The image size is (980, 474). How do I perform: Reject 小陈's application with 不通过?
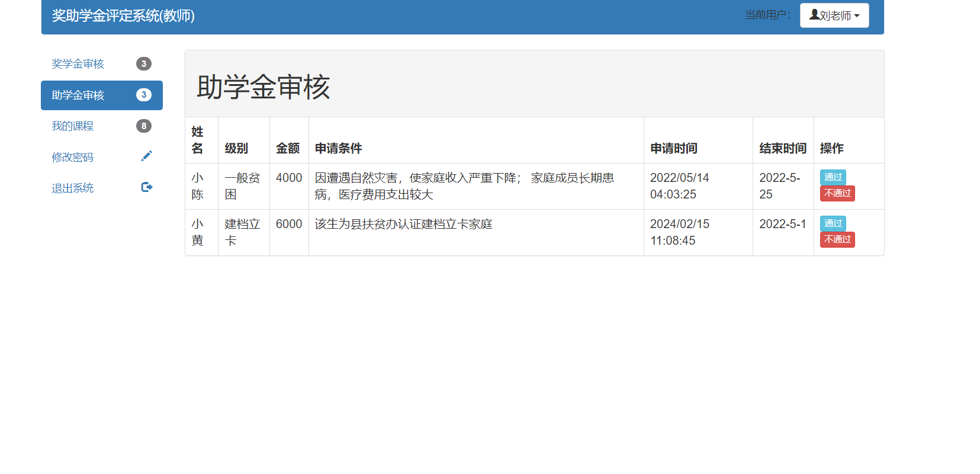837,193
